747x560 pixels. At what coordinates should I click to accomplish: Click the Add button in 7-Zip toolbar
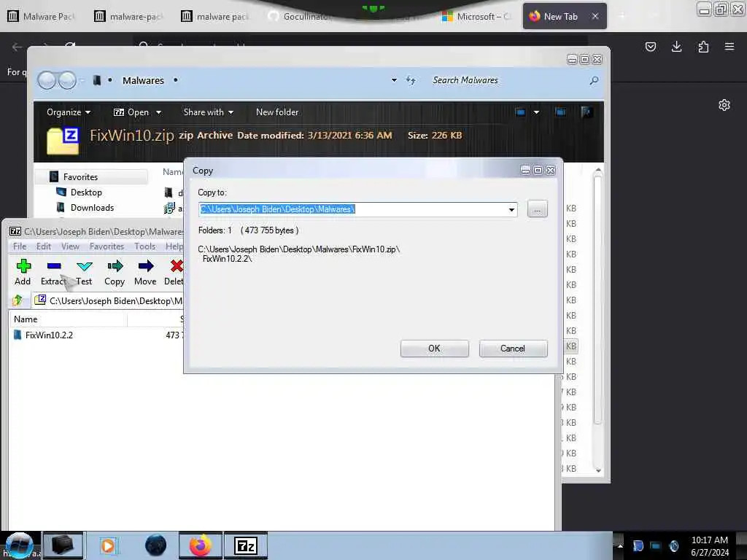pos(23,273)
